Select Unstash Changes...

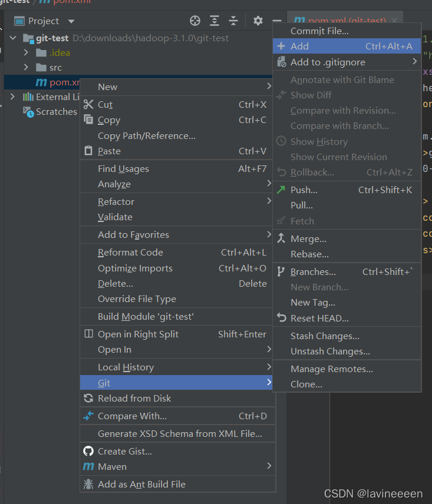coord(347,352)
